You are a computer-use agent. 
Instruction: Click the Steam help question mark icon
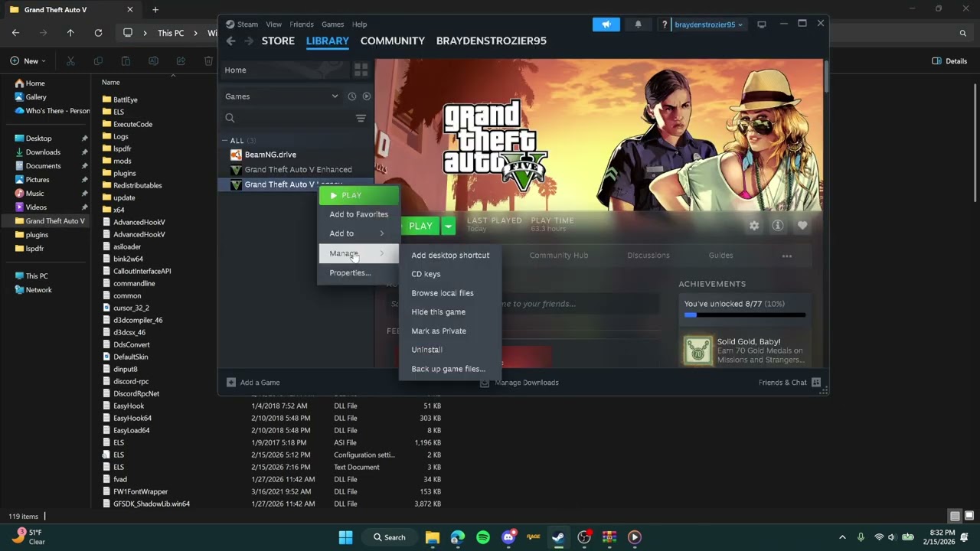tap(665, 24)
